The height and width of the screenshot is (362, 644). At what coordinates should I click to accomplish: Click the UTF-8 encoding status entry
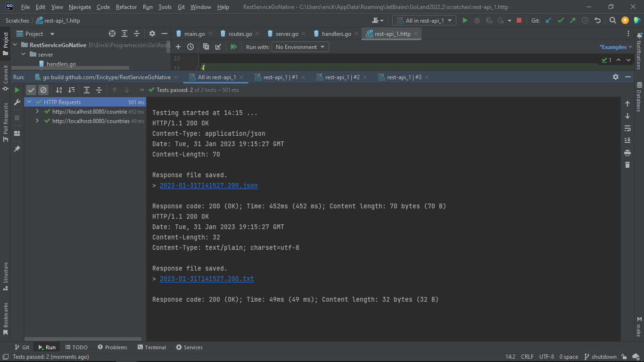547,357
